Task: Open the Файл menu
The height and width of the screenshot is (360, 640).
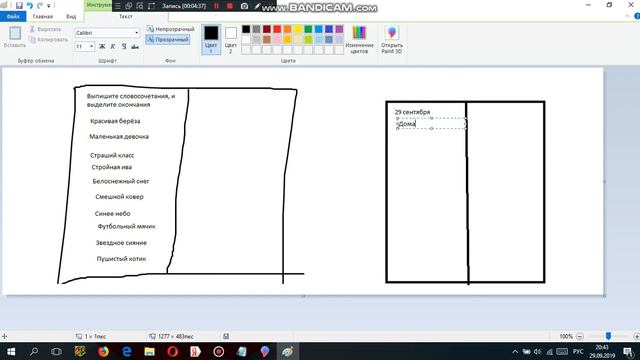Action: point(13,16)
